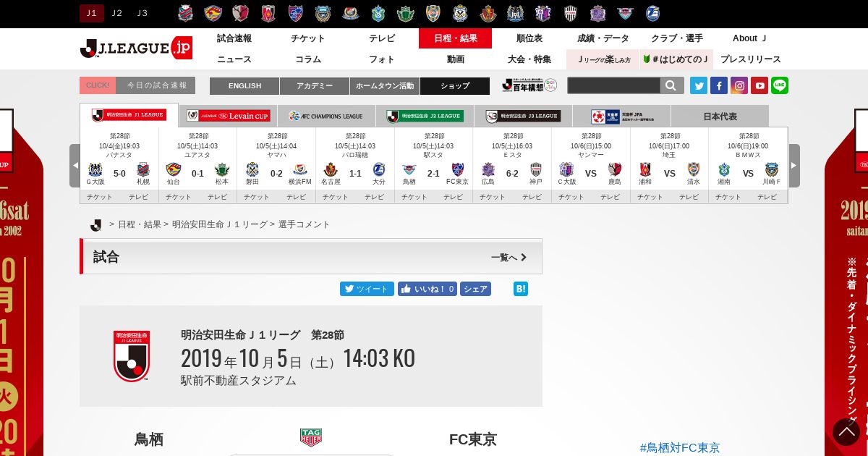Open the FC Tokyo crest in the top bar
This screenshot has height=456, width=868.
(x=296, y=13)
